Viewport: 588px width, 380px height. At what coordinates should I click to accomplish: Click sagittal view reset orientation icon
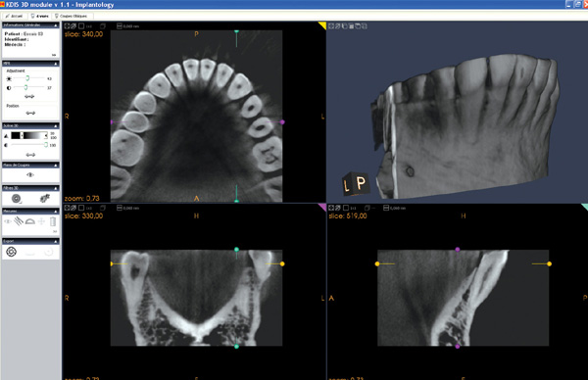[337, 208]
